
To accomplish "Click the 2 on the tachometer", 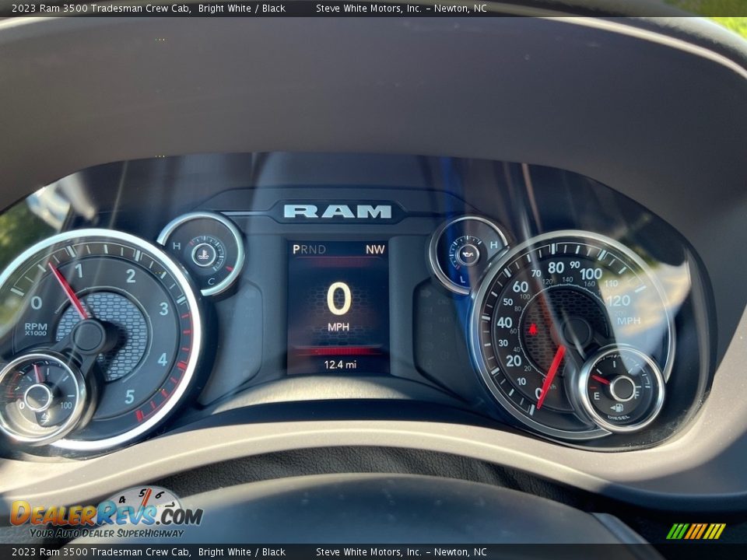I will click(x=131, y=275).
